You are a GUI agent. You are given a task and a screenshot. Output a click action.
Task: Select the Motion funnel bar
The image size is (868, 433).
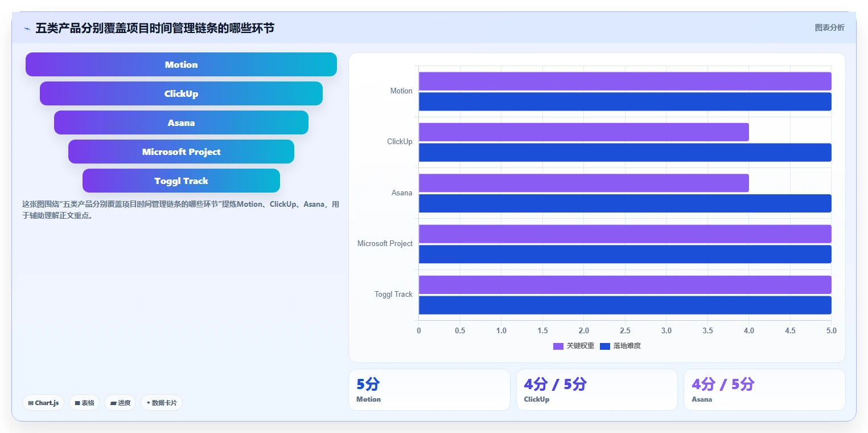181,64
